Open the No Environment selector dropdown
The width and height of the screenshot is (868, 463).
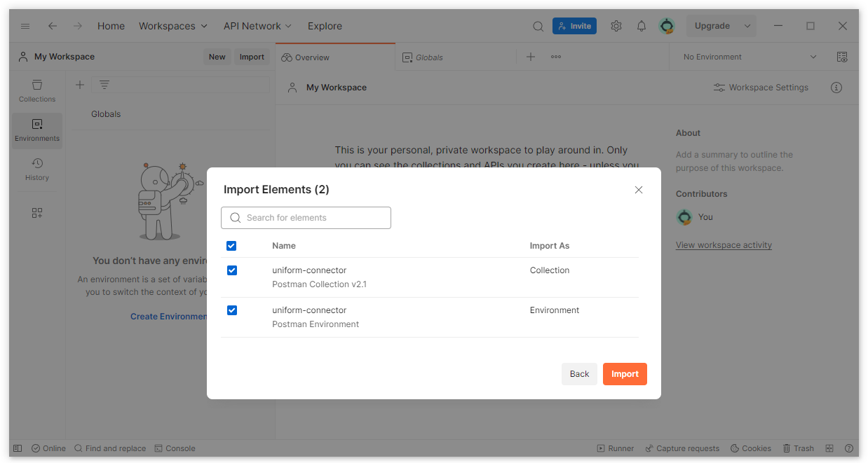tap(750, 57)
